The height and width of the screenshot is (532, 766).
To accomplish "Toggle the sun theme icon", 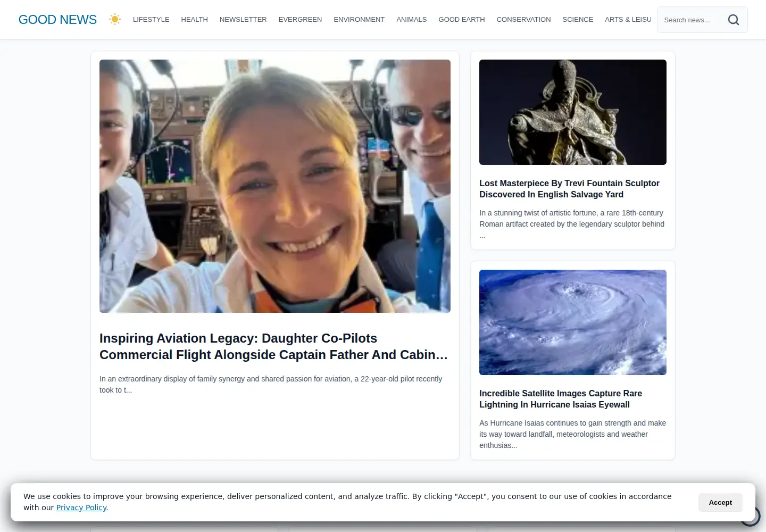I will [x=115, y=20].
